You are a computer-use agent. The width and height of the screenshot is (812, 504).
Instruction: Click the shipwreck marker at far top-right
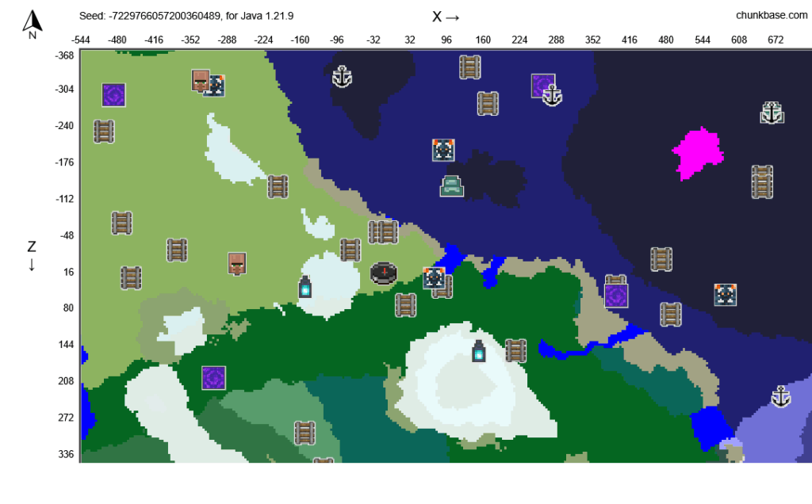[772, 113]
